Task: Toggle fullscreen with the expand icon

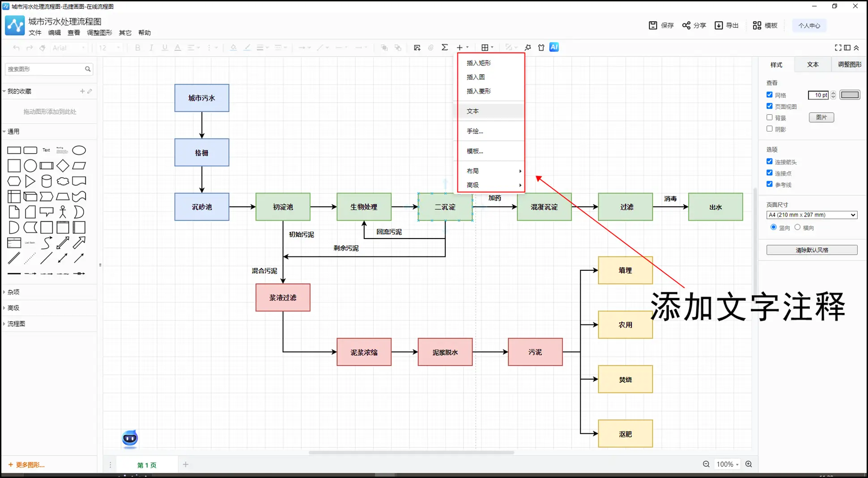Action: click(838, 47)
